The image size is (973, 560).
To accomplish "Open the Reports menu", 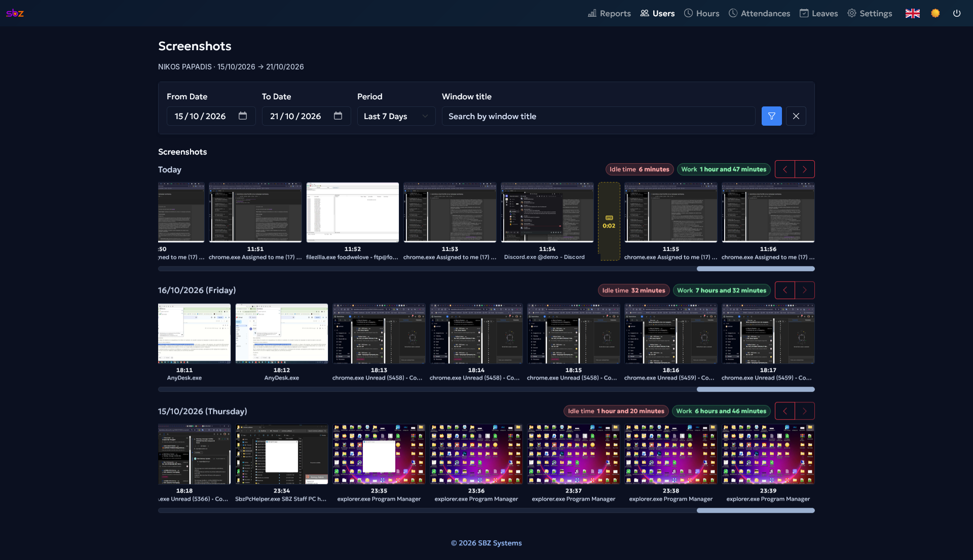I will pos(609,13).
